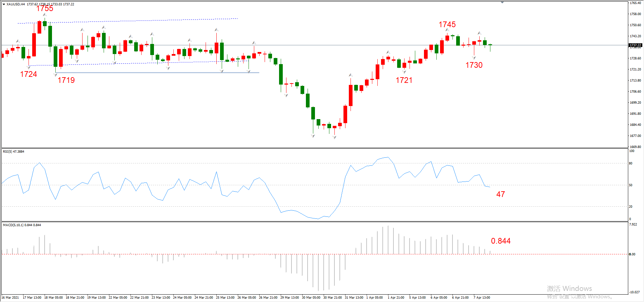The height and width of the screenshot is (302, 644).
Task: Click the down fractal arrow above 1730
Action: pyautogui.click(x=474, y=58)
